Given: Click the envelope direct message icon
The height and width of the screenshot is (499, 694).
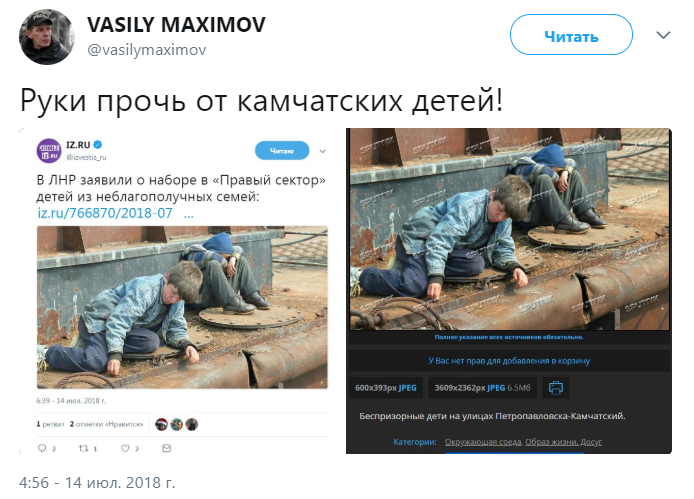Looking at the screenshot, I should 166,448.
